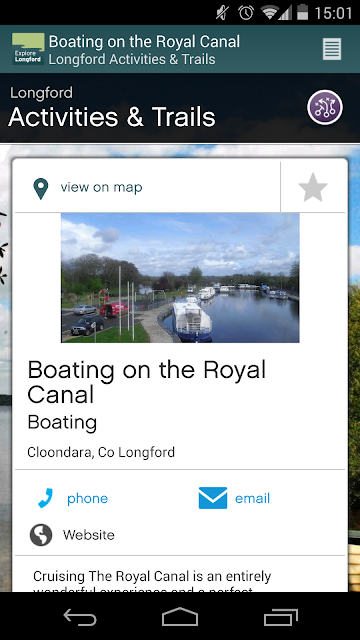
Task: Tap the Android back navigation button
Action: [x=80, y=618]
